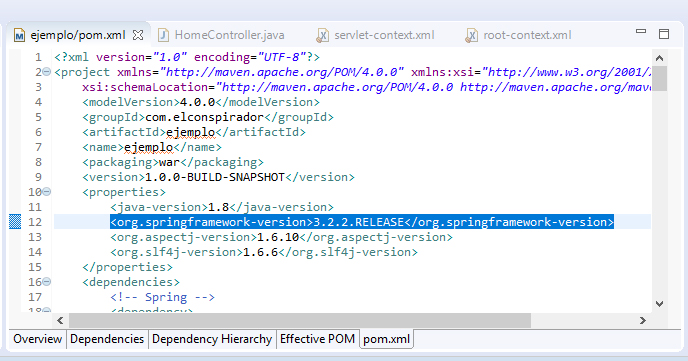
Task: Close the ejemplo/pom.xml editor tab
Action: [x=138, y=35]
